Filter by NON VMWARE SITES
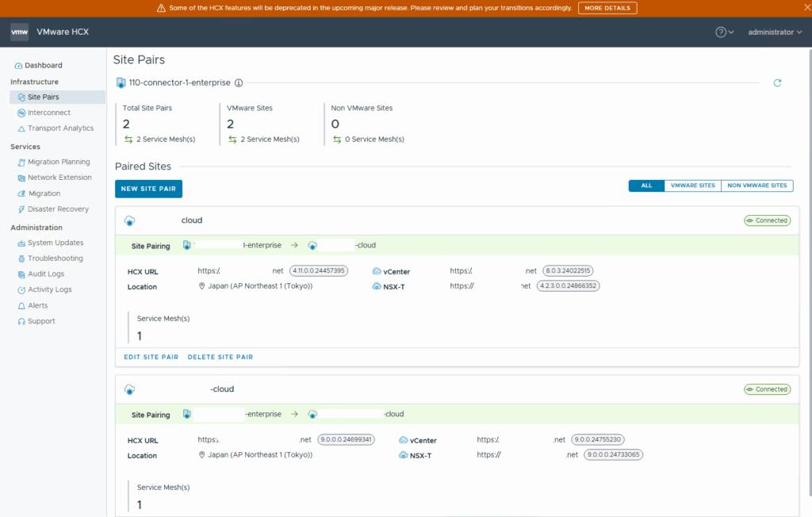The height and width of the screenshot is (517, 812). coord(756,186)
